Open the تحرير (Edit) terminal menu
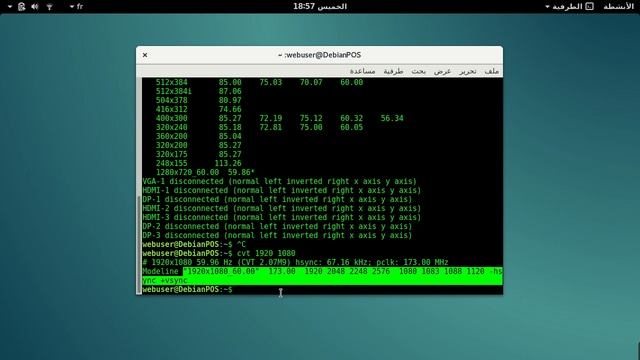The image size is (640, 360). click(467, 71)
